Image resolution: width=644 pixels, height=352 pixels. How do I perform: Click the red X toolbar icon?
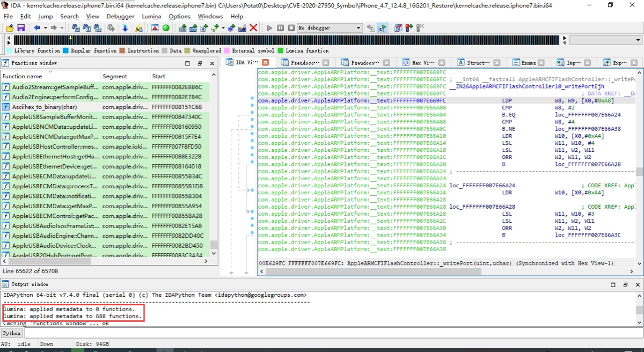pyautogui.click(x=253, y=28)
